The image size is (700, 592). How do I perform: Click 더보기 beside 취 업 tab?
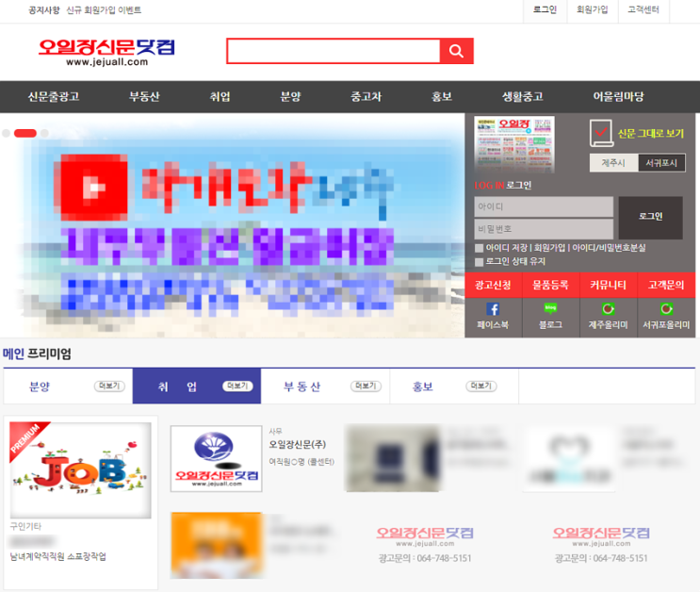238,386
